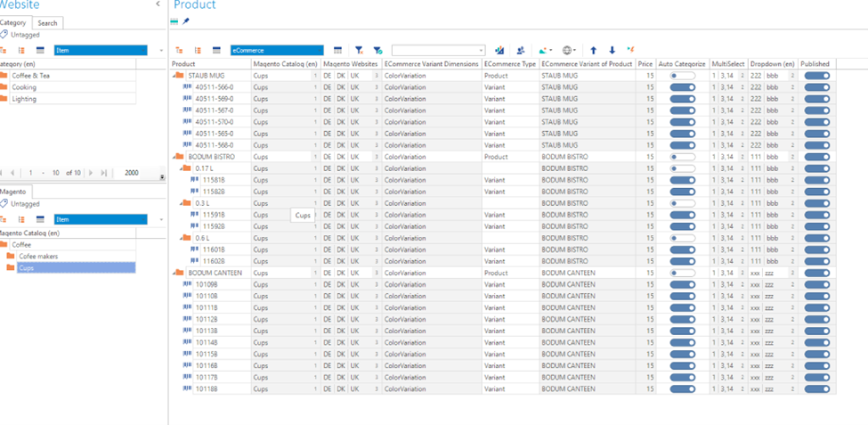The height and width of the screenshot is (425, 868).
Task: Click the orange list view icon in Product toolbar
Action: pos(199,50)
